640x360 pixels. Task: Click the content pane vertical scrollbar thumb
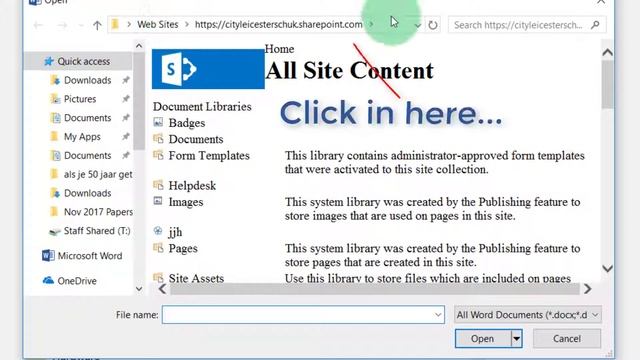tap(607, 84)
